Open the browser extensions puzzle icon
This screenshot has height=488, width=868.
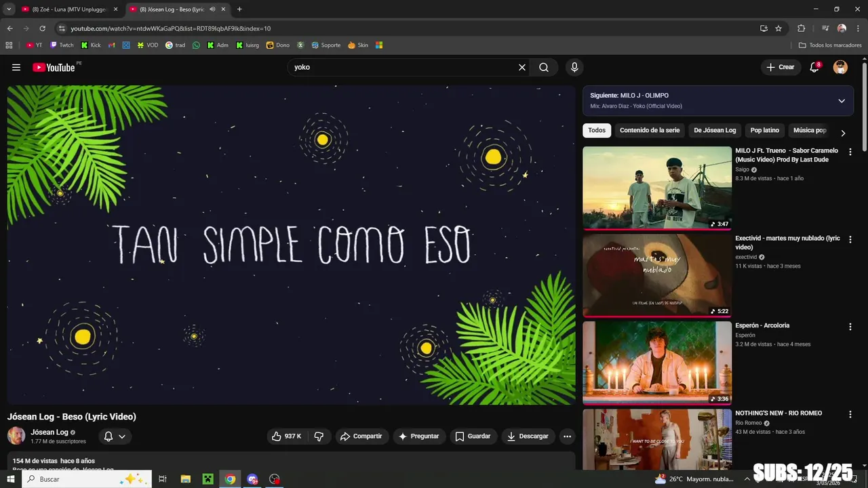point(801,28)
